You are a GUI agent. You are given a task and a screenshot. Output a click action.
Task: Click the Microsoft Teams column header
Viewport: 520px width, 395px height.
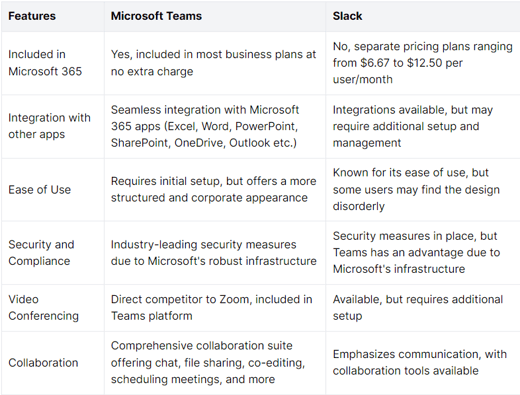coord(156,16)
